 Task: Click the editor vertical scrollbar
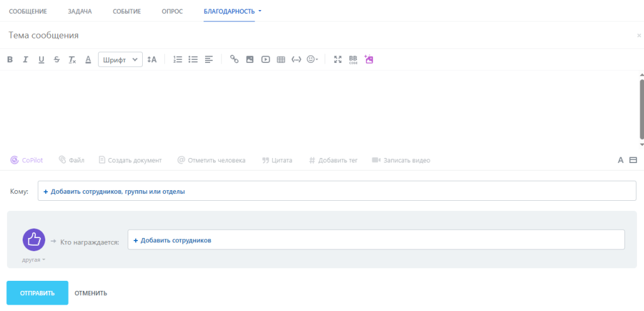(x=642, y=109)
